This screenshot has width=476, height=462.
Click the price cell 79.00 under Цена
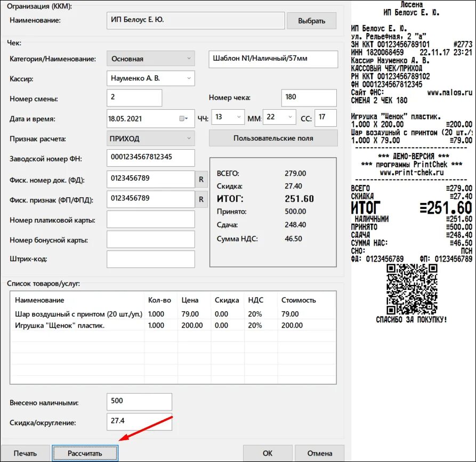pyautogui.click(x=190, y=314)
